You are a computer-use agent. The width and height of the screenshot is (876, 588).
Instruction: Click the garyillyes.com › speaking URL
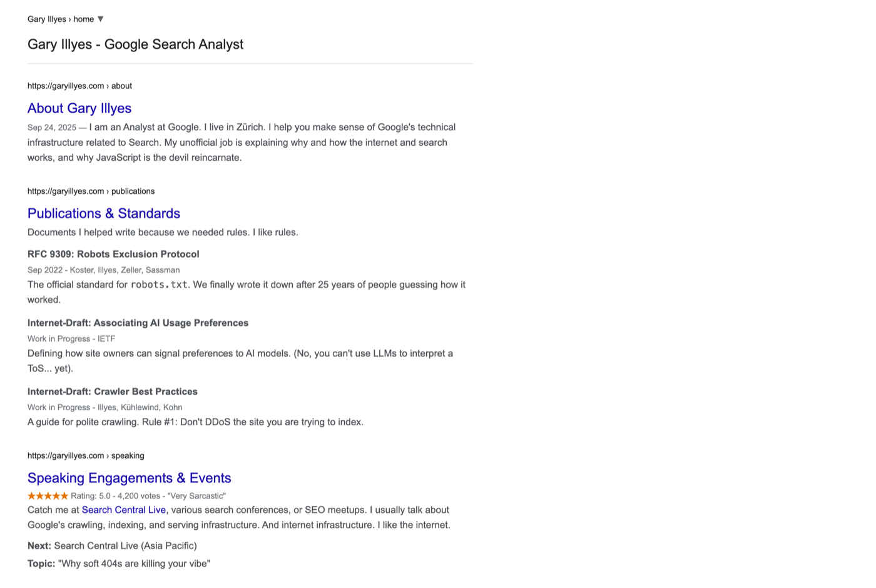(x=86, y=456)
